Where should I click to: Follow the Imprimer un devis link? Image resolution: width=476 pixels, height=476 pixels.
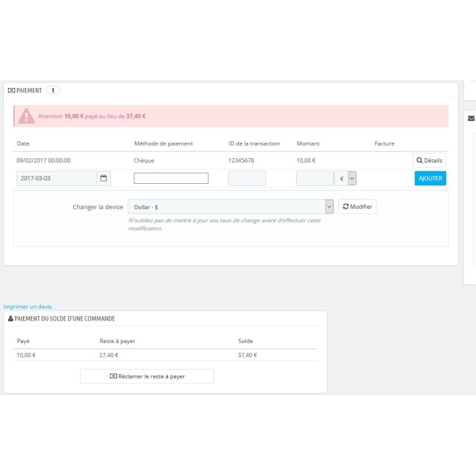coord(28,307)
